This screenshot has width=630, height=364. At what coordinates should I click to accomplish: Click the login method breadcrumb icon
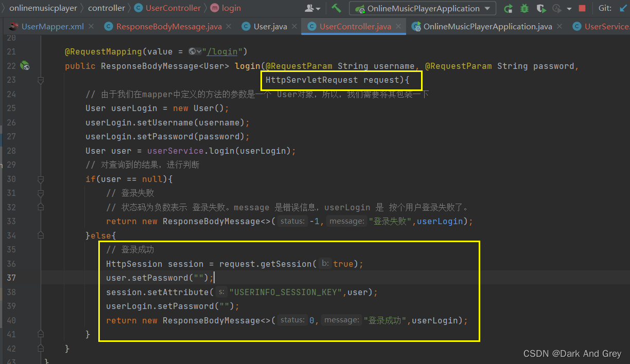tap(215, 8)
